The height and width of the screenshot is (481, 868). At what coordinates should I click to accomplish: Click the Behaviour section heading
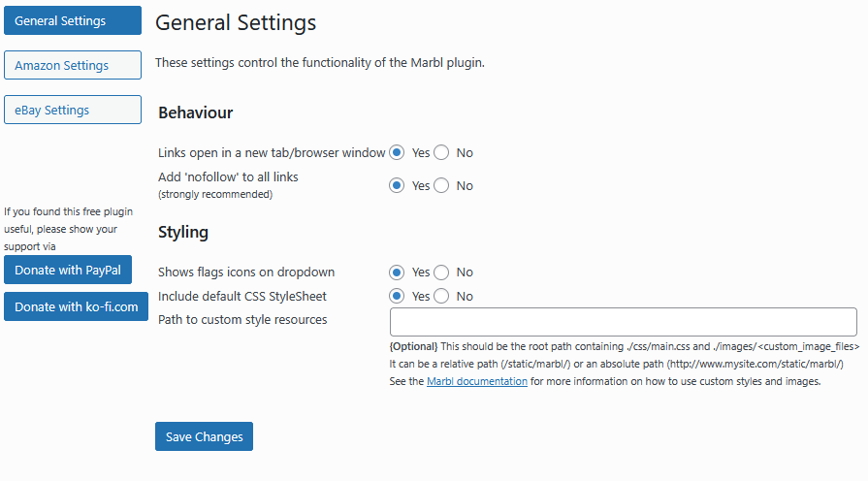point(195,112)
